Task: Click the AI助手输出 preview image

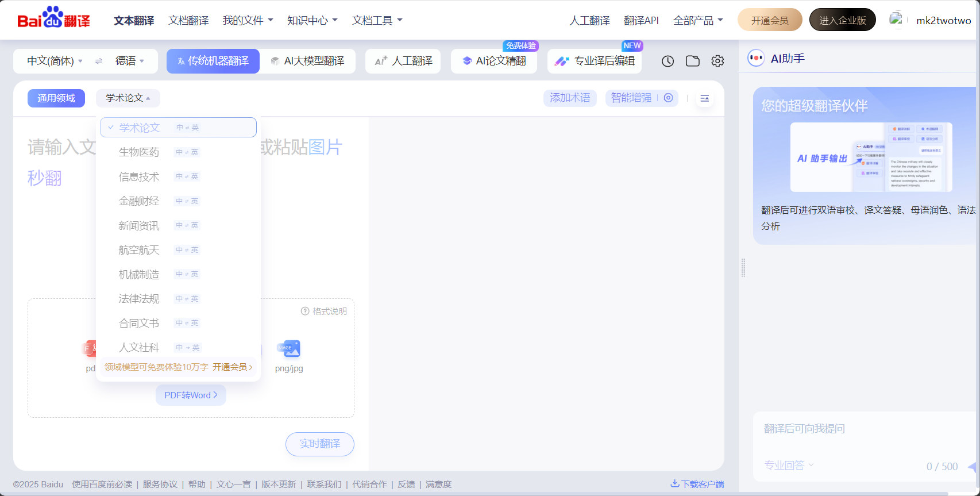Action: click(x=871, y=157)
